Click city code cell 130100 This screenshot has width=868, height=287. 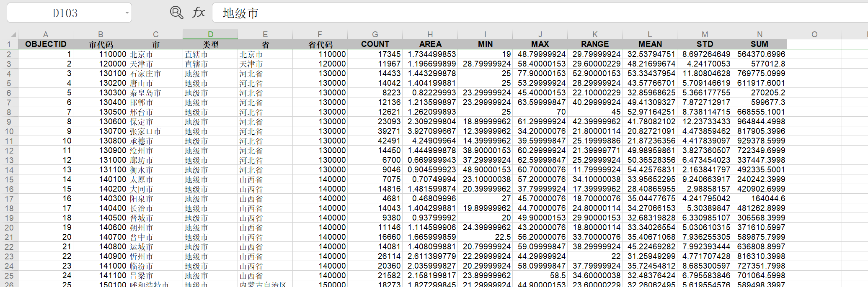point(101,73)
